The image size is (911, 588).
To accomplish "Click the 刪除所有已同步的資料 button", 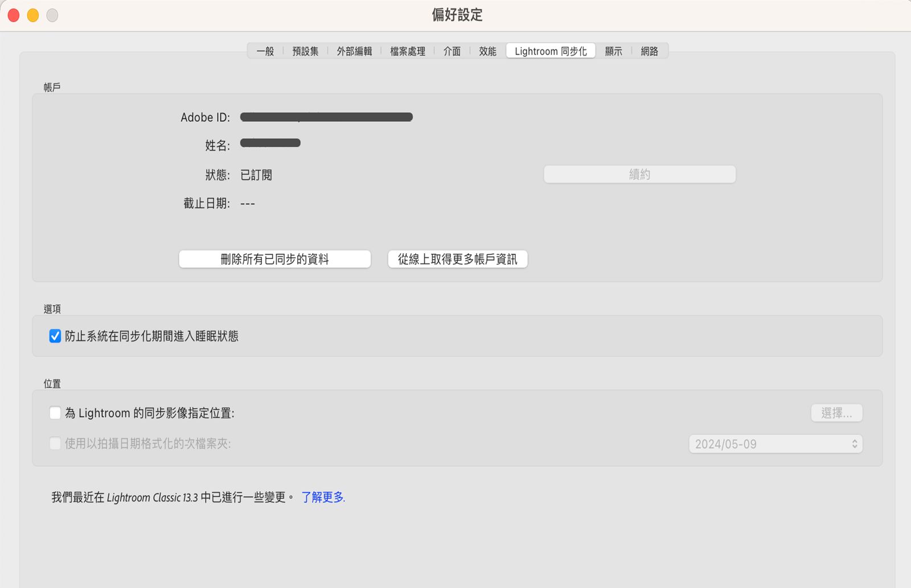I will click(274, 259).
